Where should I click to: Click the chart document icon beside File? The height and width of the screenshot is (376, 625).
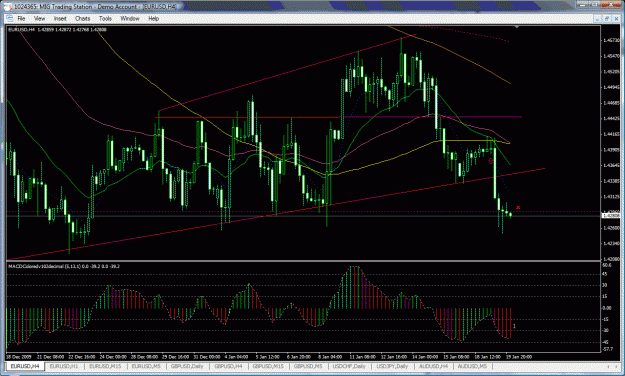pyautogui.click(x=9, y=18)
